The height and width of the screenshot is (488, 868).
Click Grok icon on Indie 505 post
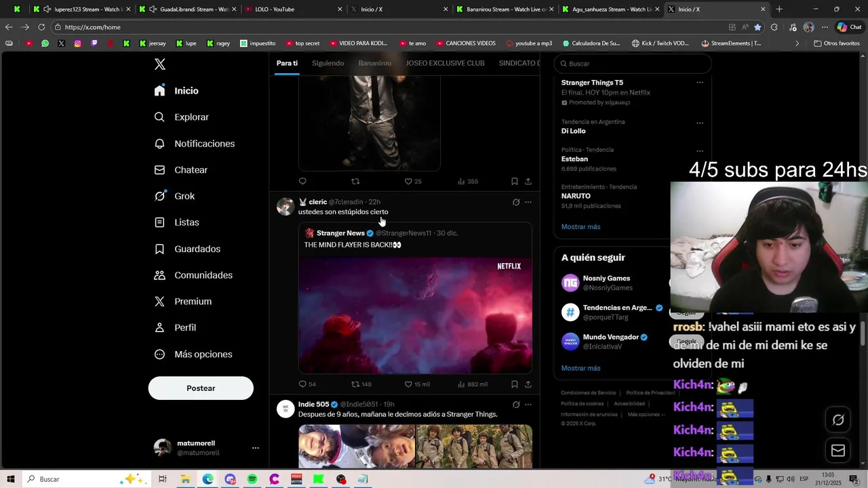click(x=516, y=405)
